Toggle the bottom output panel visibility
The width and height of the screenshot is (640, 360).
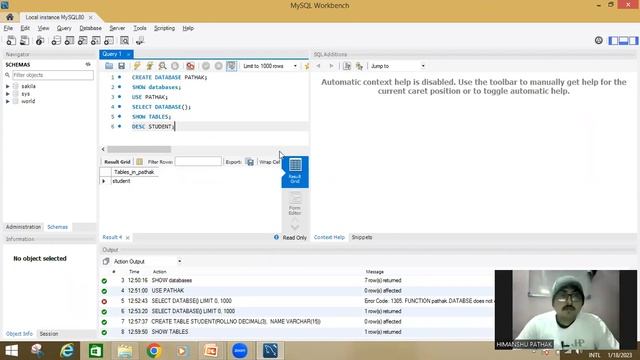[623, 40]
